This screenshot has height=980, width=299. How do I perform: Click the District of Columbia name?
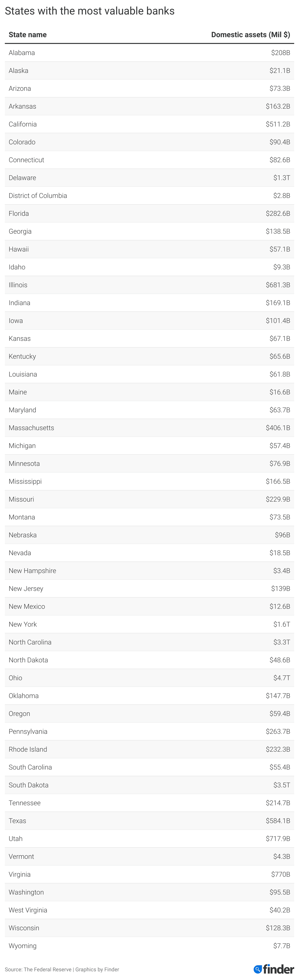(38, 196)
